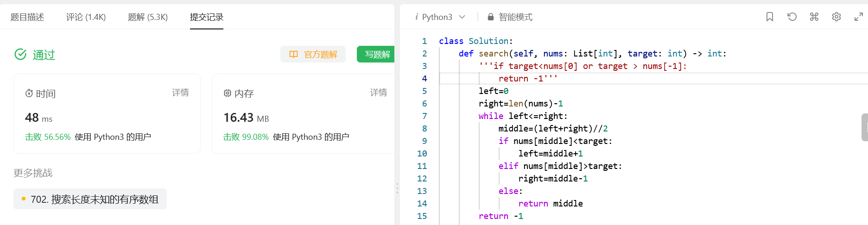Click the green 通过 checkmark icon
This screenshot has width=868, height=225.
(x=20, y=55)
